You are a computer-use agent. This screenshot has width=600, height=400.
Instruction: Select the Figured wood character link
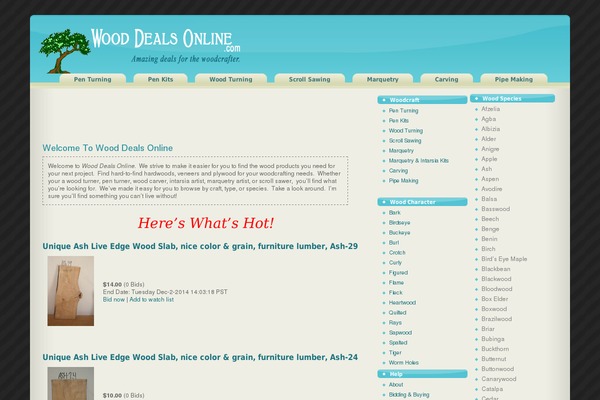click(x=398, y=273)
